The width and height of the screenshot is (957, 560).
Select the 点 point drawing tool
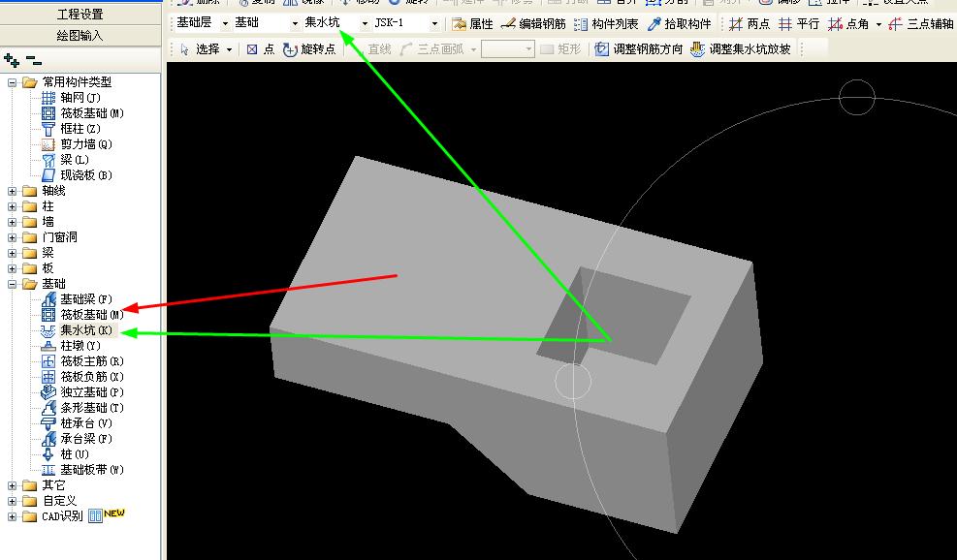coord(261,49)
